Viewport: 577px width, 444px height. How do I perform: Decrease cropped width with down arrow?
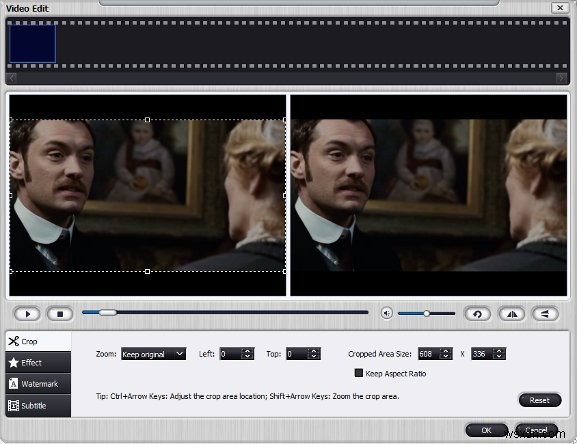[446, 357]
